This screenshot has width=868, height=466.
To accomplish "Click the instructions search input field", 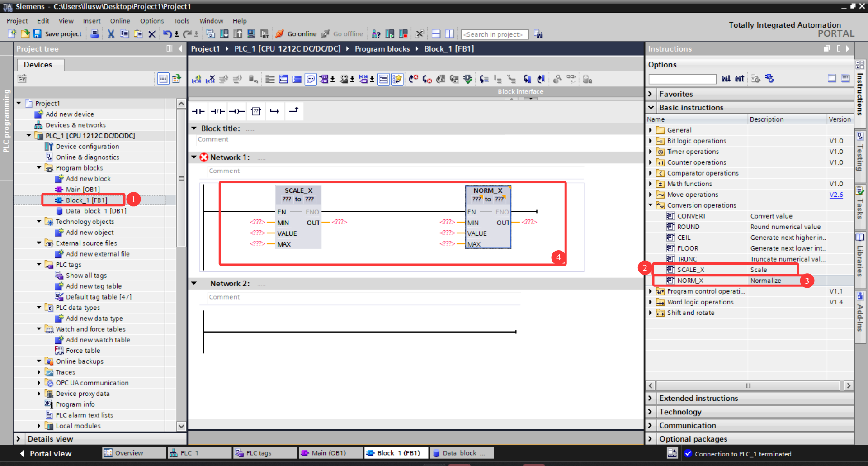I will [x=682, y=79].
